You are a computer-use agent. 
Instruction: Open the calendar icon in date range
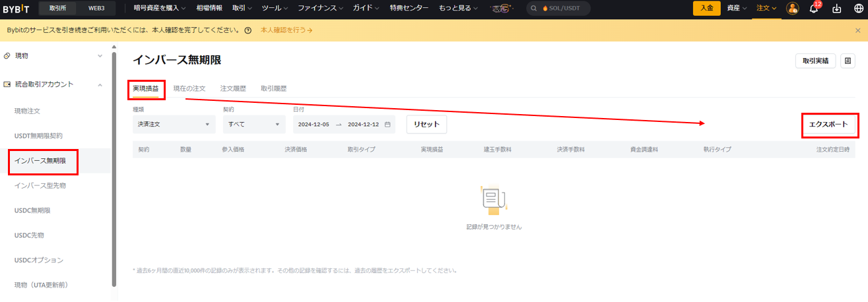click(387, 124)
